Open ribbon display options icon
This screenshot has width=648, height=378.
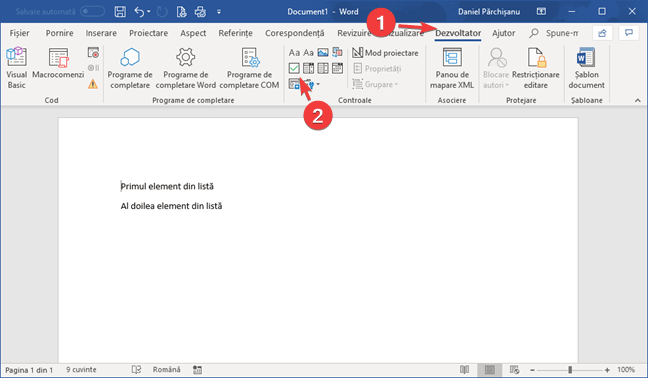[541, 12]
